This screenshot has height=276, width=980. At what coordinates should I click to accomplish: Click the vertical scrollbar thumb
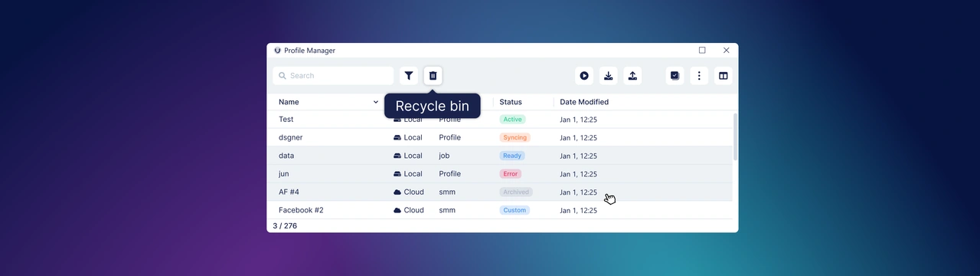point(736,137)
